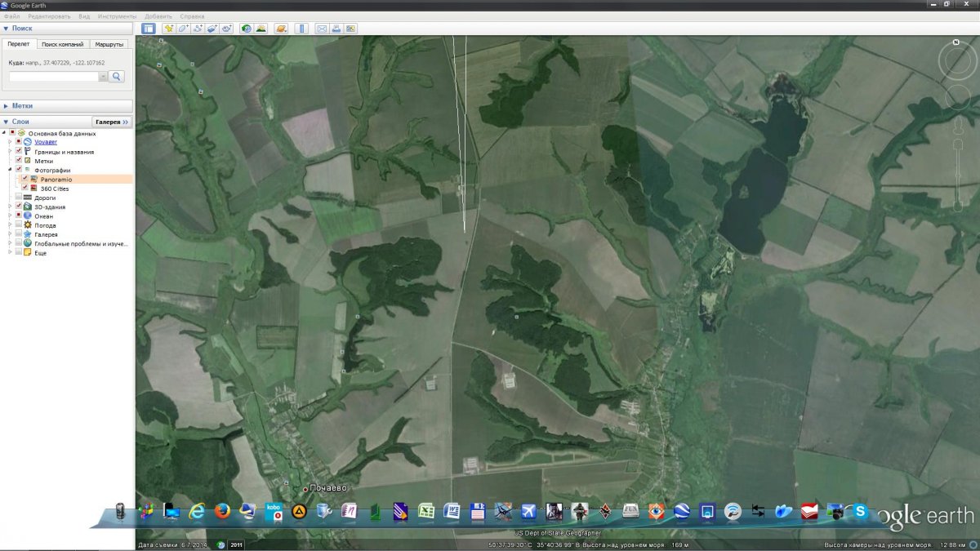Select the Add Polygon tool

click(x=184, y=29)
